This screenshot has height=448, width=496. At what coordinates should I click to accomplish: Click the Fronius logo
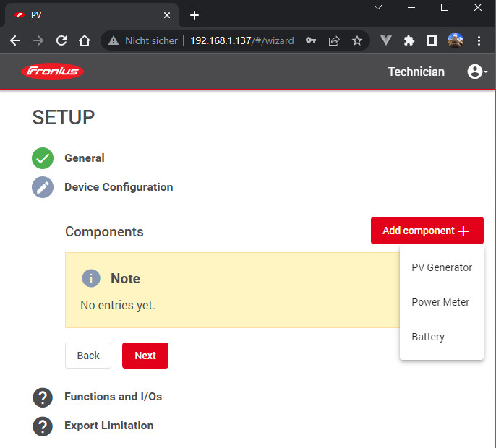click(53, 72)
